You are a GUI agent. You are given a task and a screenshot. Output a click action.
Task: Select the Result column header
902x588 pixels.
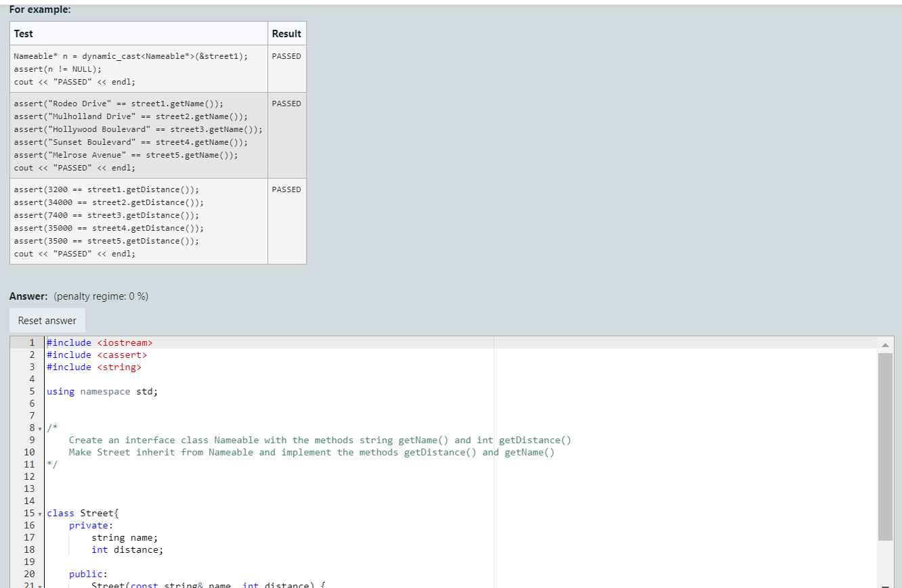pyautogui.click(x=286, y=33)
